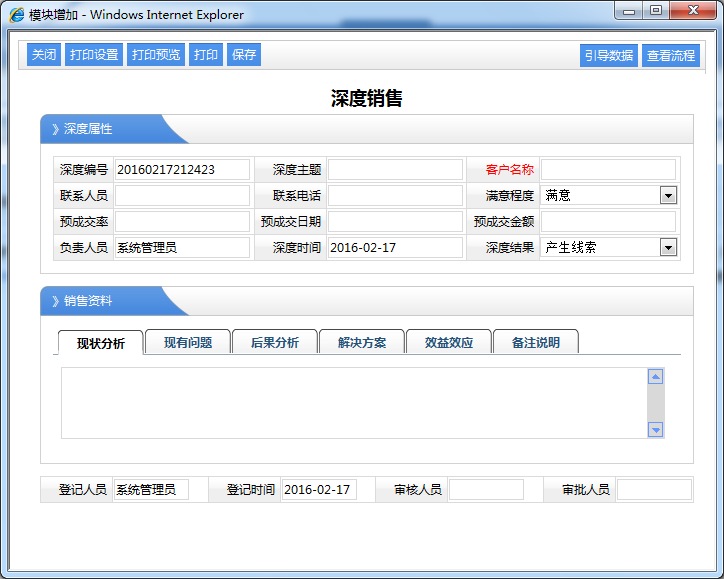Click the 关闭 toolbar button
The image size is (724, 579).
point(44,55)
